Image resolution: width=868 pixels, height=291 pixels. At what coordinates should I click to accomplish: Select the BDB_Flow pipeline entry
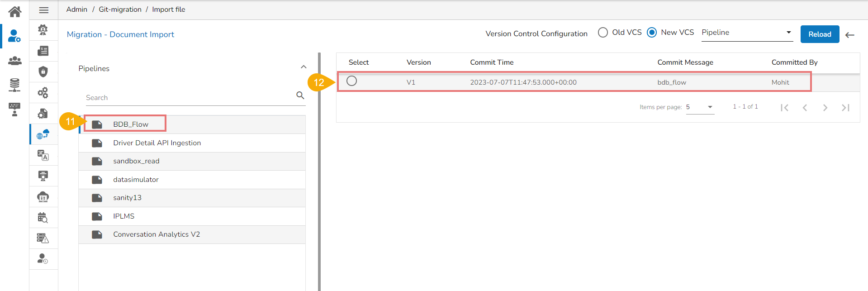point(131,124)
